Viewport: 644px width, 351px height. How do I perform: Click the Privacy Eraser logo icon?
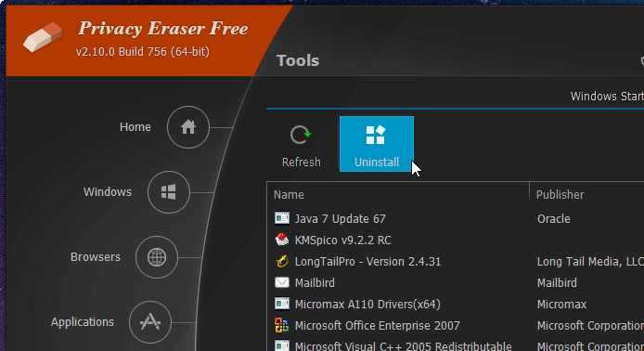pos(43,37)
